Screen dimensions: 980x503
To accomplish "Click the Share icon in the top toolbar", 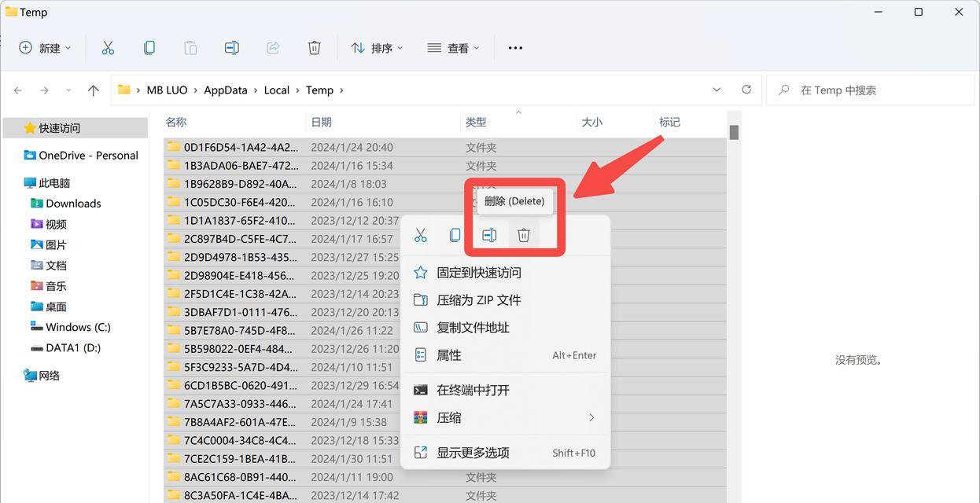I will point(273,48).
